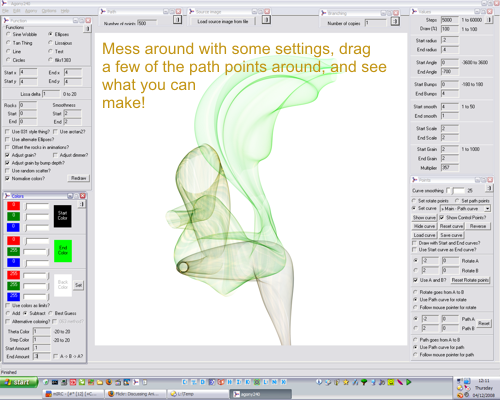Click the Hide curve button
Image resolution: width=500 pixels, height=400 pixels.
coord(424,226)
